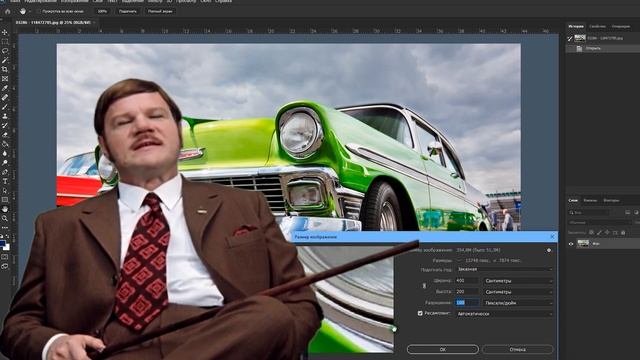Select the Blur tool
The image size is (640, 360).
5,153
